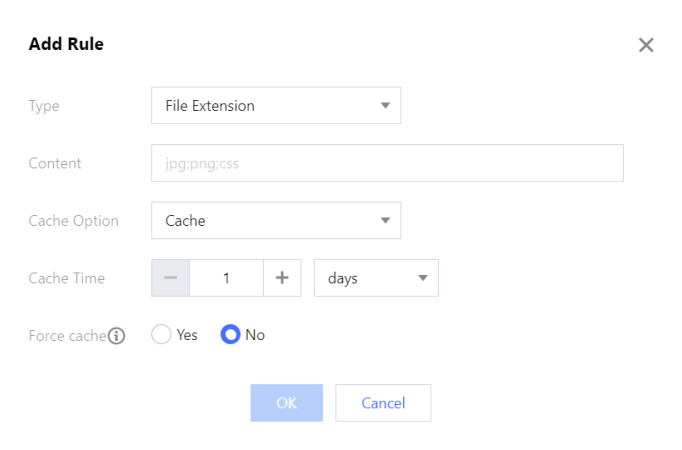Click the days unit dropdown arrow
The height and width of the screenshot is (450, 682).
point(422,279)
